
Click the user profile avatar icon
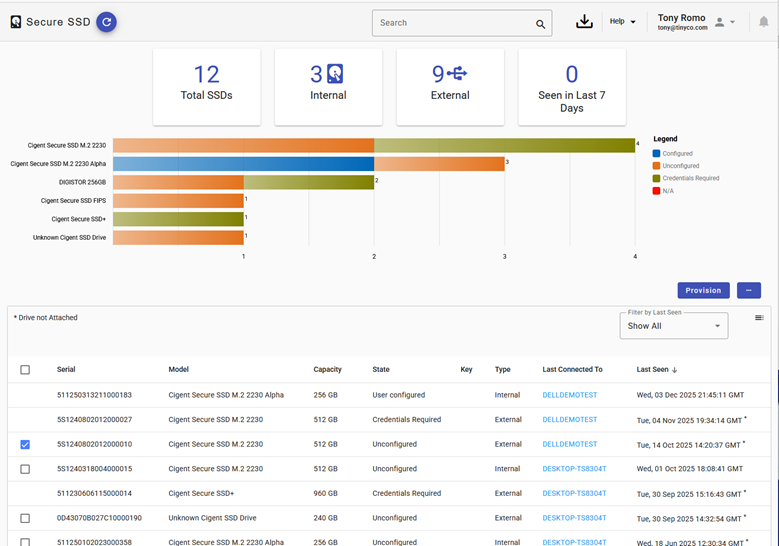tap(719, 22)
